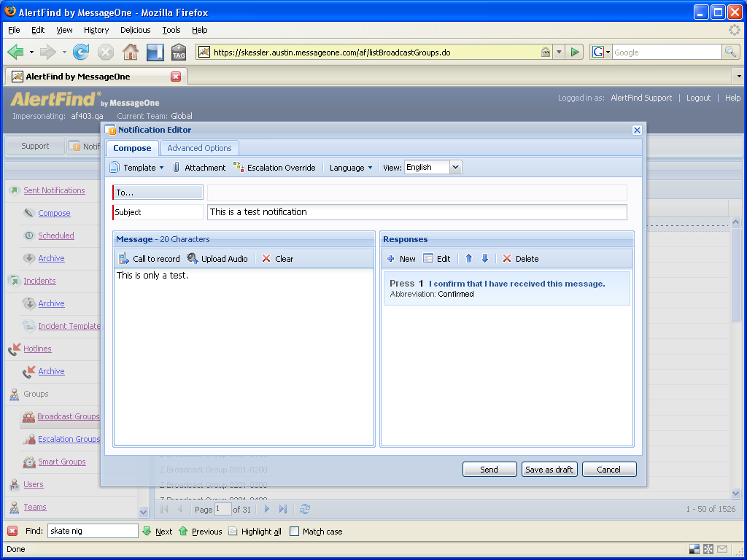Open the Incidents link

click(x=39, y=281)
